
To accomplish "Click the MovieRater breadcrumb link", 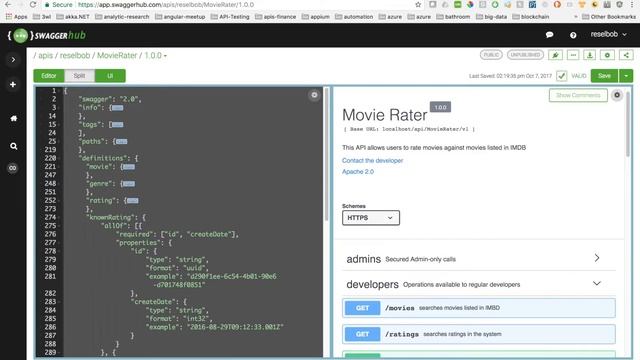I will tap(117, 56).
